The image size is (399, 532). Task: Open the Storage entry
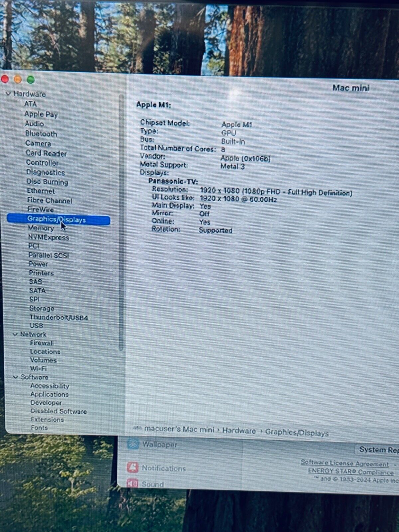click(x=42, y=309)
